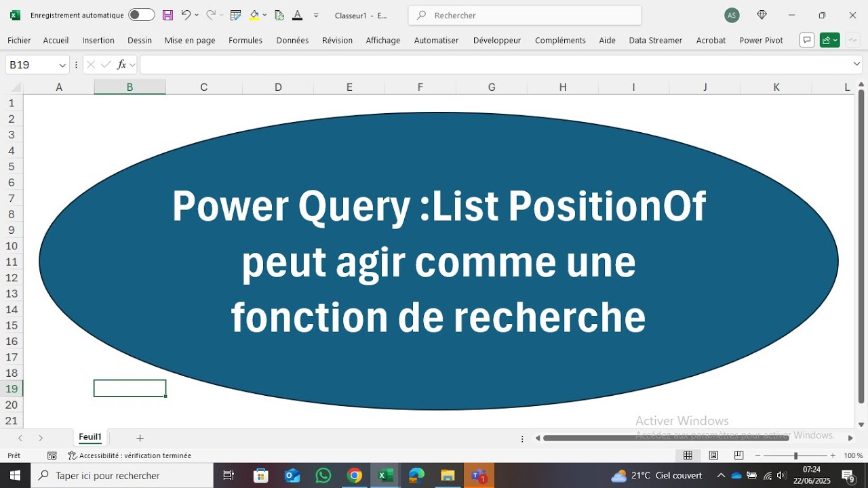Viewport: 868px width, 488px height.
Task: Click the Name Box showing B19
Action: coord(31,65)
